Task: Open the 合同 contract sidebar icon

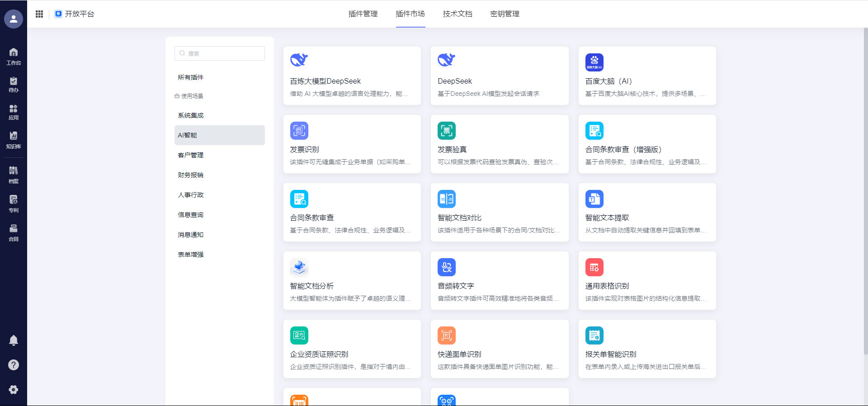Action: tap(14, 232)
